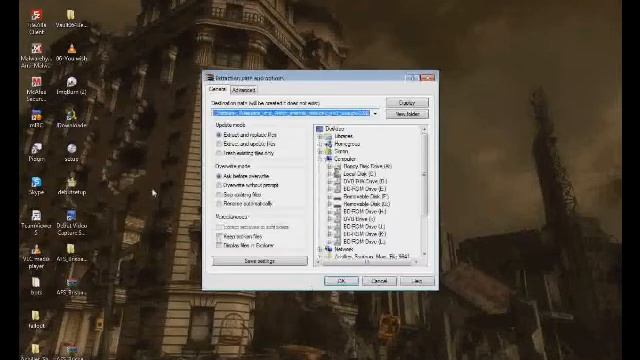The height and width of the screenshot is (360, 640).
Task: Collapse the Computer node in tree
Action: (x=320, y=159)
